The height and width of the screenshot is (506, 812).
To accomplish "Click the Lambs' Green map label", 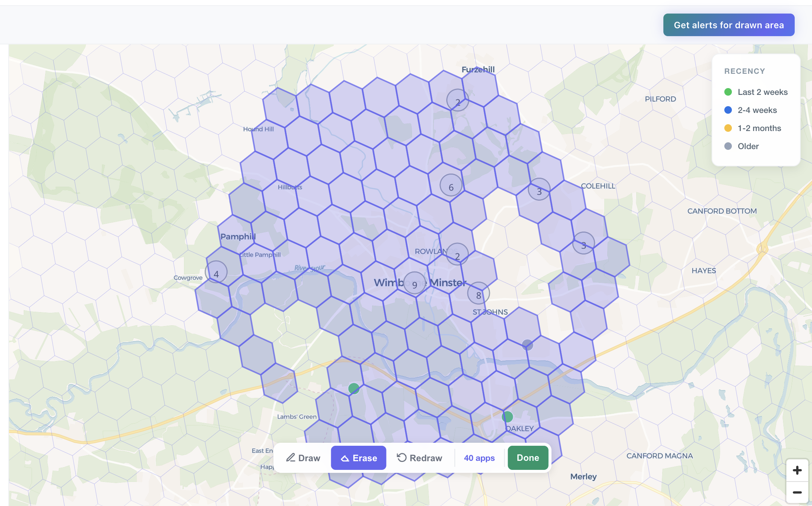I will [297, 417].
